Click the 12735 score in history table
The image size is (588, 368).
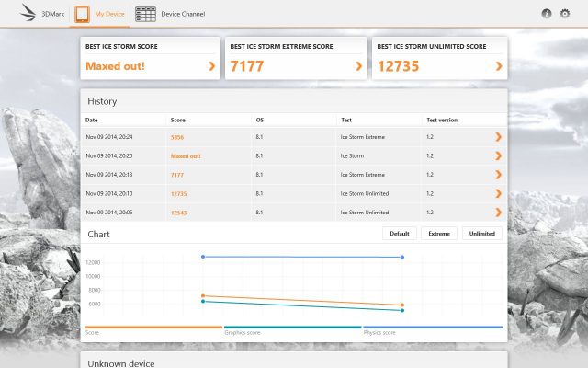(x=178, y=194)
